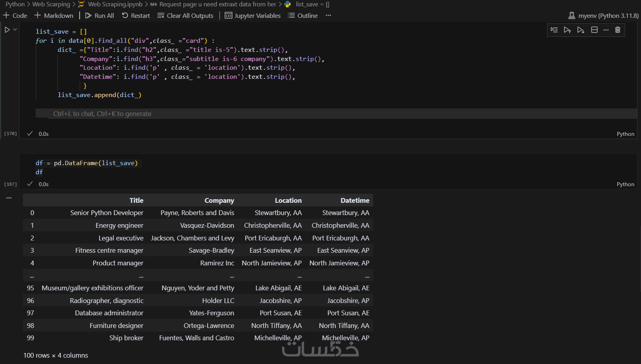Open more cell actions ellipsis
This screenshot has width=641, height=364.
point(606,30)
